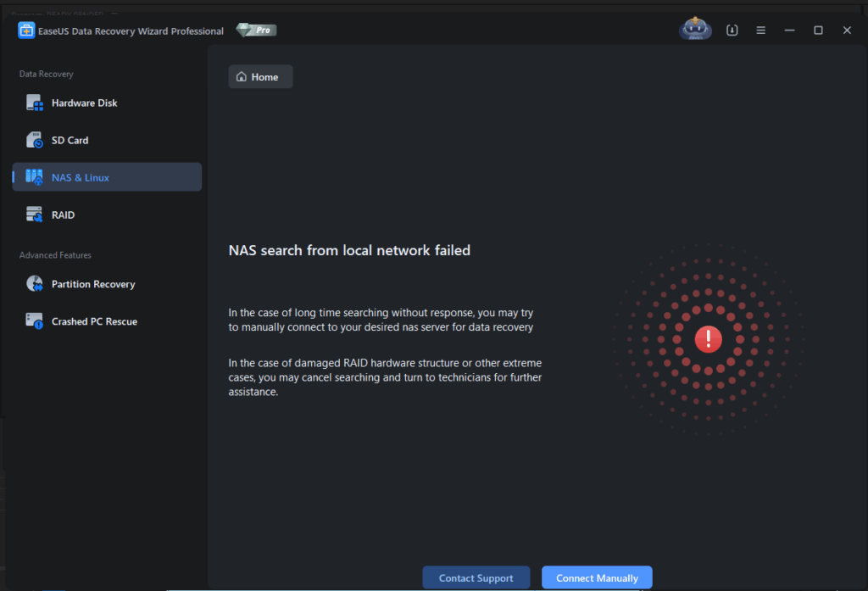
Task: Click the red exclamation error icon
Action: [708, 339]
